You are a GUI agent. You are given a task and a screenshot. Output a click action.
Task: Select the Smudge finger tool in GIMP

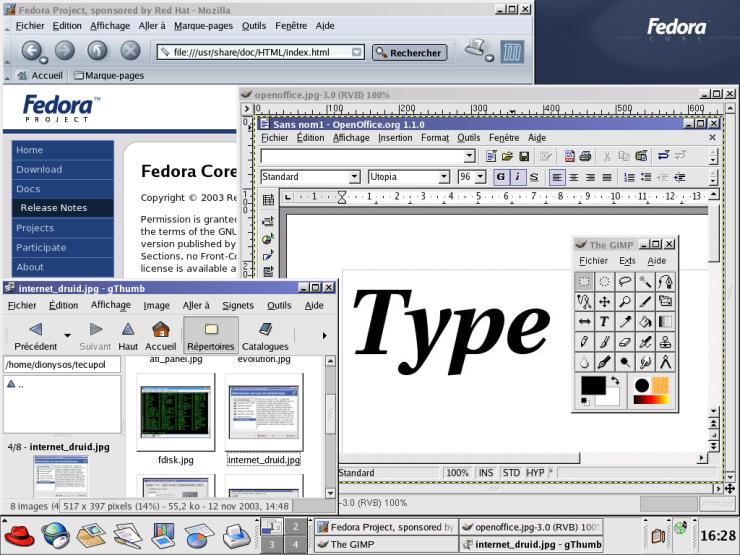coord(645,362)
